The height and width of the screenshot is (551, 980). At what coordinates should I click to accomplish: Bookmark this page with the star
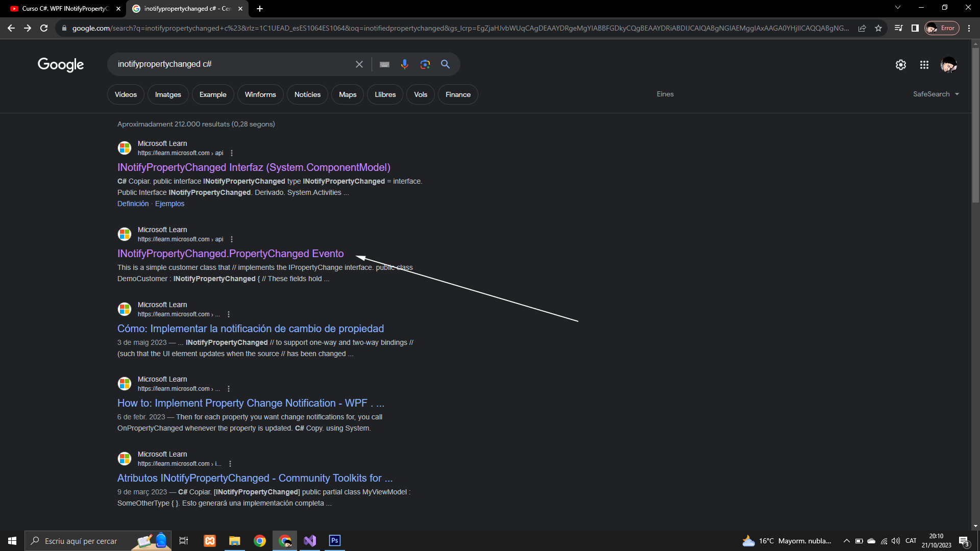(x=878, y=28)
